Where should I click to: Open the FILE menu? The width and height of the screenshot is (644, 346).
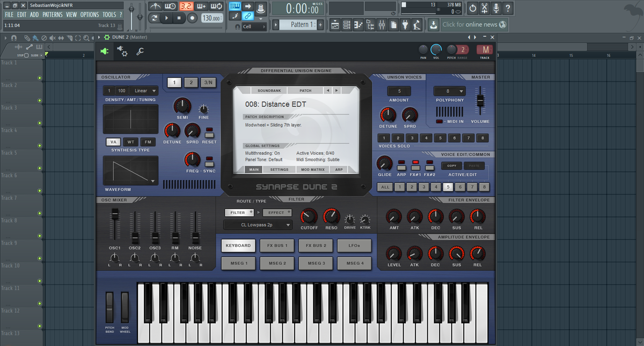pos(9,14)
